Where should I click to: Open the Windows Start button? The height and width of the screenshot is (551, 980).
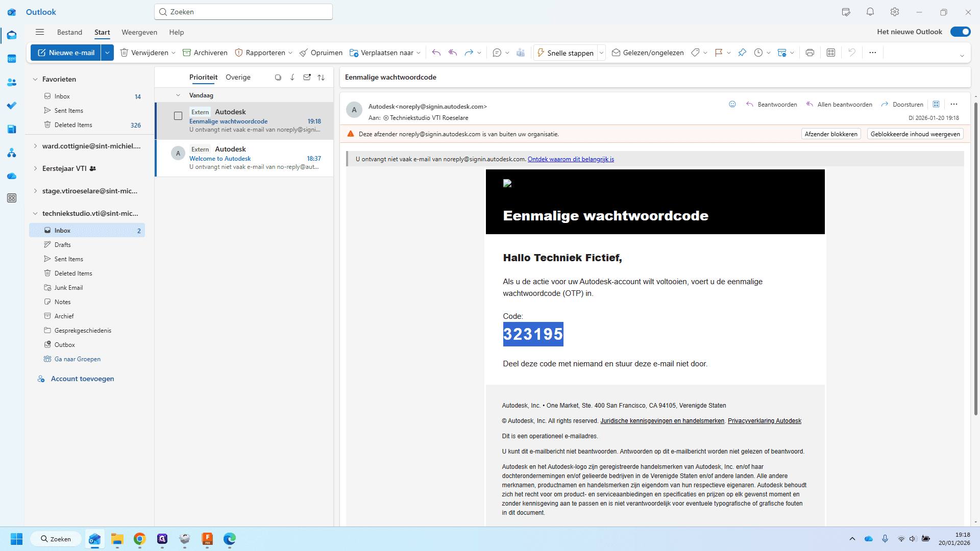click(x=16, y=539)
